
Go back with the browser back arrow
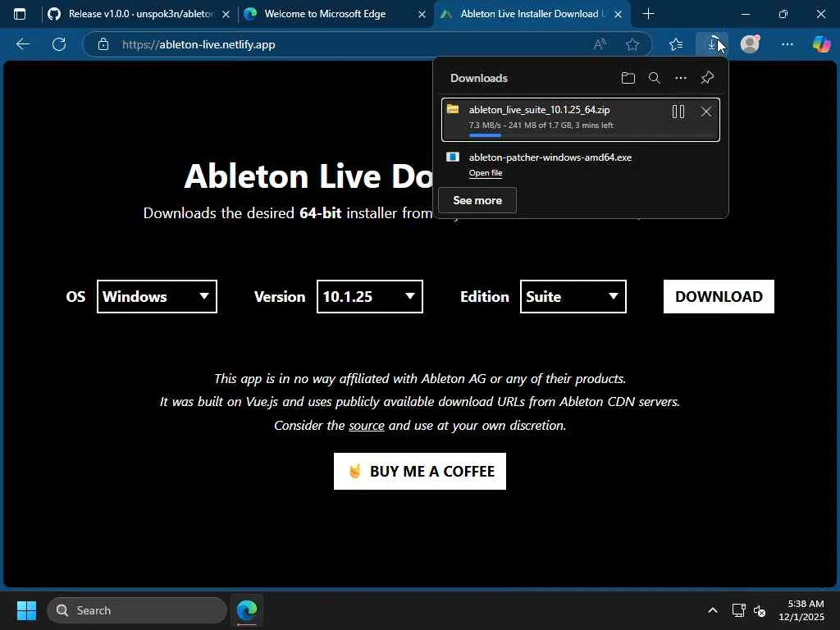(22, 44)
